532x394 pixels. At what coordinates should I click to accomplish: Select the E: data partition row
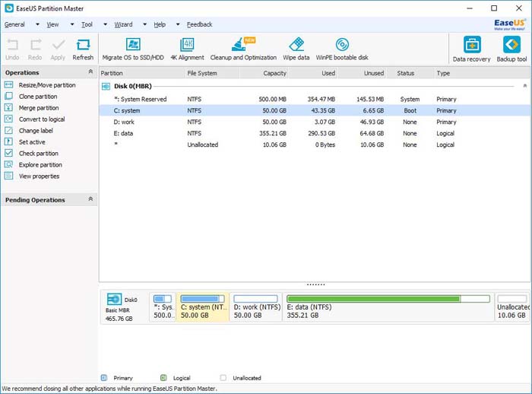click(x=315, y=133)
